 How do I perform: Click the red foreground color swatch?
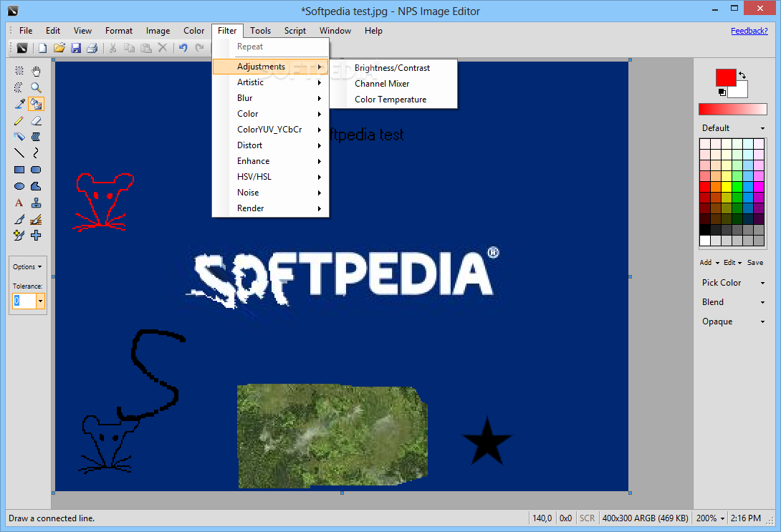726,78
